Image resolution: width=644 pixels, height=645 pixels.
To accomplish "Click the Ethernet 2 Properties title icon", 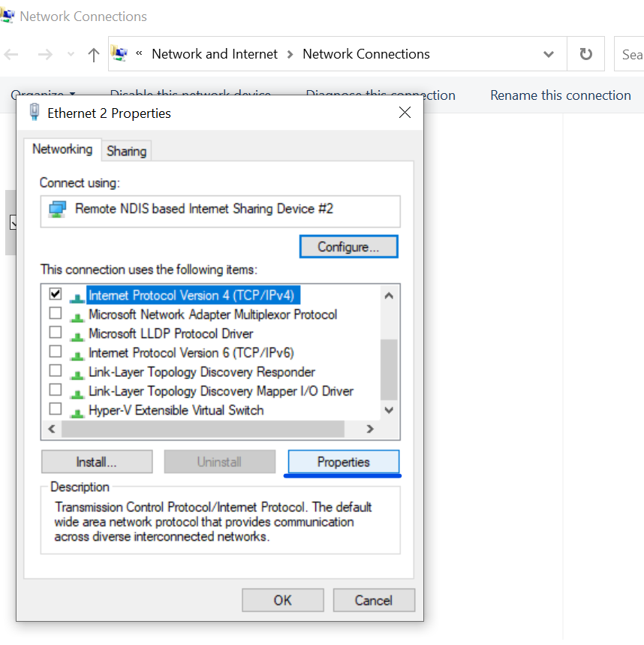I will (35, 112).
